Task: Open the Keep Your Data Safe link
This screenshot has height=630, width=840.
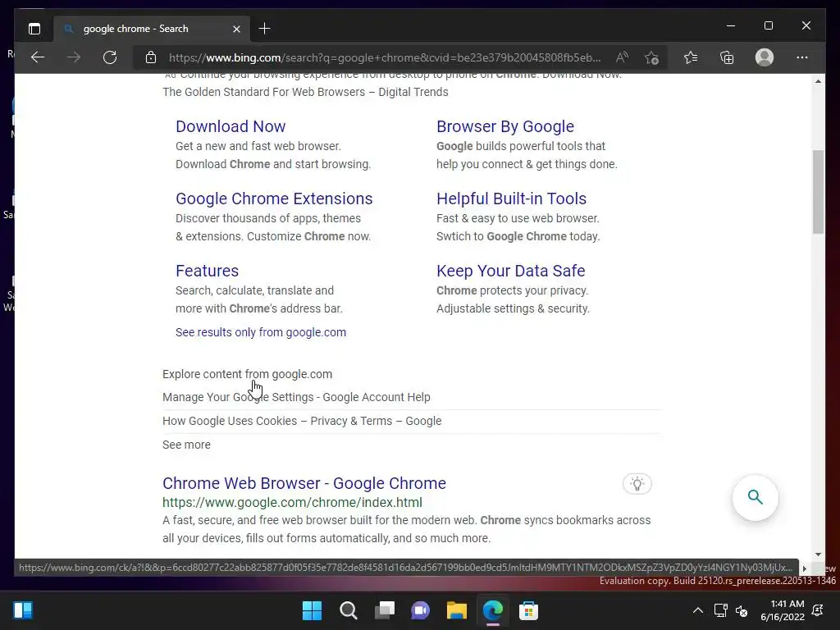Action: (510, 271)
